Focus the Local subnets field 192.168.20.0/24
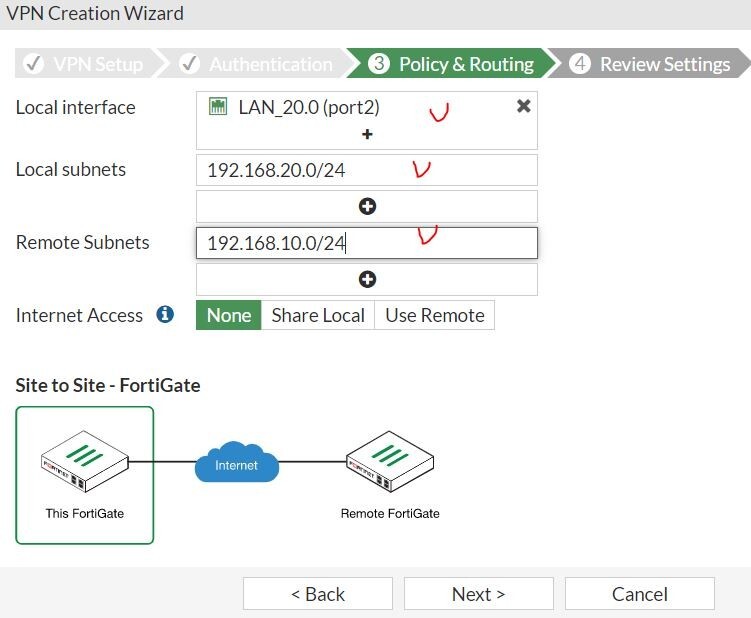This screenshot has width=751, height=618. click(367, 170)
